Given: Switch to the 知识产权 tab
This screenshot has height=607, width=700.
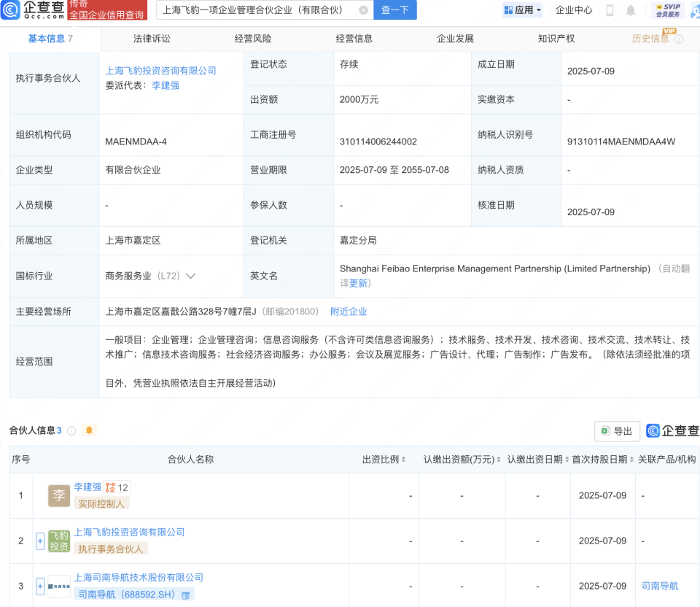Looking at the screenshot, I should click(x=556, y=39).
